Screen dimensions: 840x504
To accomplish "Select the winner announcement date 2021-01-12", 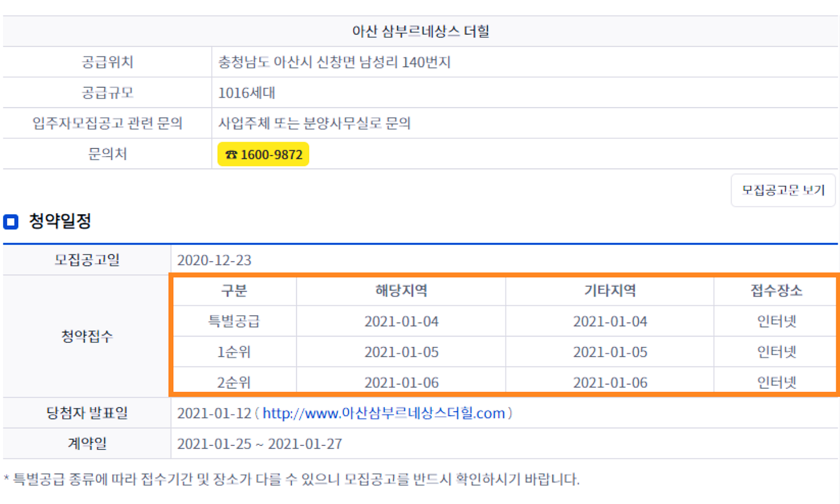I will [214, 413].
